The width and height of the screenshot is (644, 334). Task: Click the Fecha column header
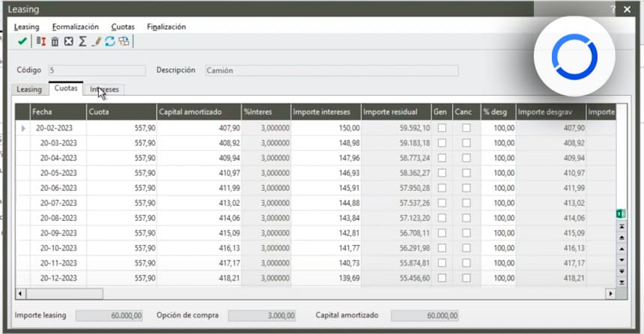coord(58,112)
